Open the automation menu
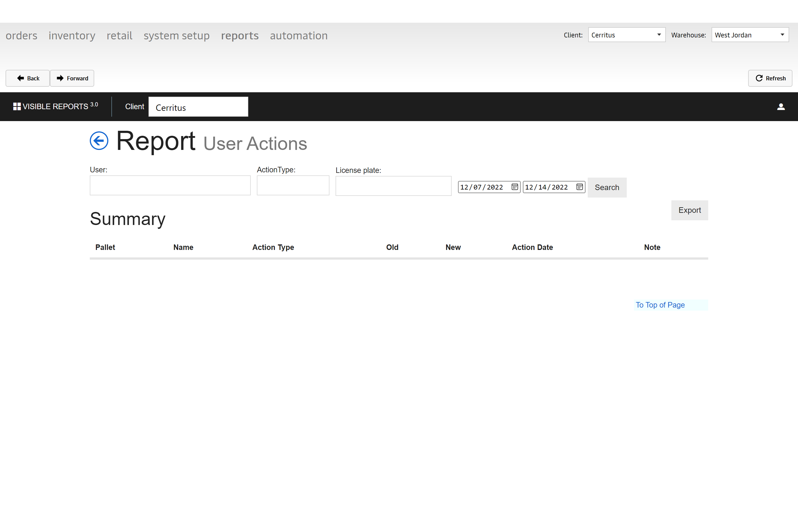This screenshot has width=798, height=532. (299, 36)
